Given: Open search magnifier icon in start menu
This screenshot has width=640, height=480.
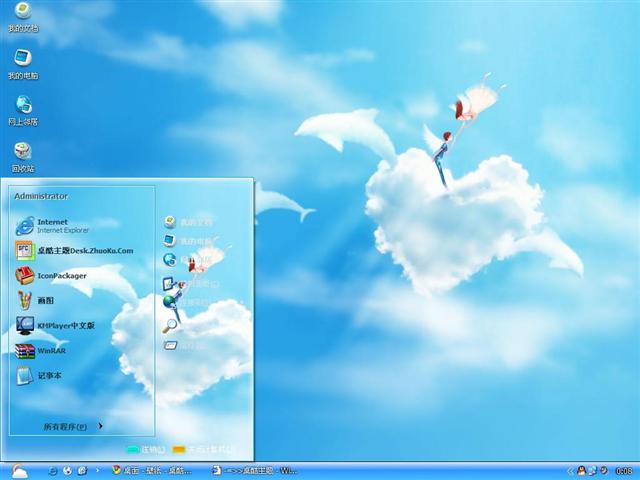Looking at the screenshot, I should (170, 325).
